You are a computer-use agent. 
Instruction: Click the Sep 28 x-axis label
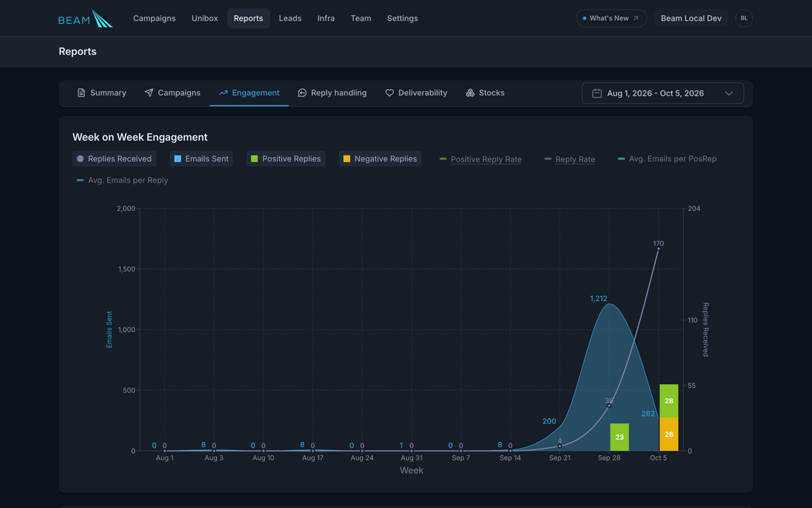point(609,458)
